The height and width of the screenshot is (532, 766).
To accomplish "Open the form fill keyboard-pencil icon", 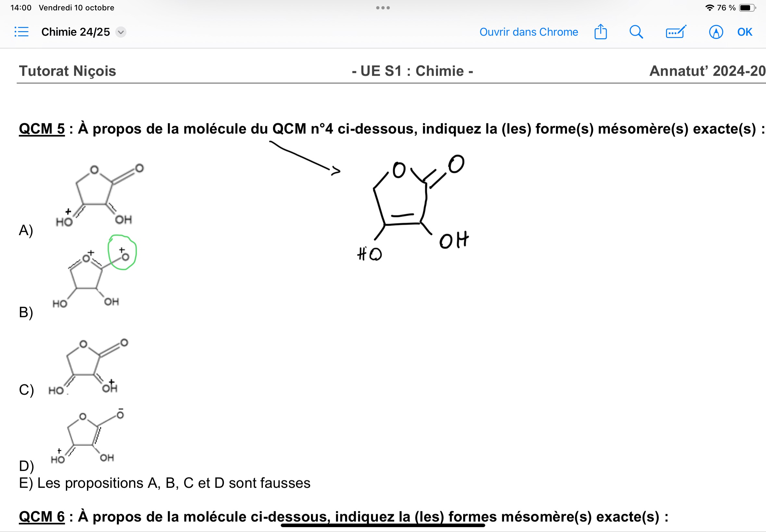I will (x=675, y=32).
